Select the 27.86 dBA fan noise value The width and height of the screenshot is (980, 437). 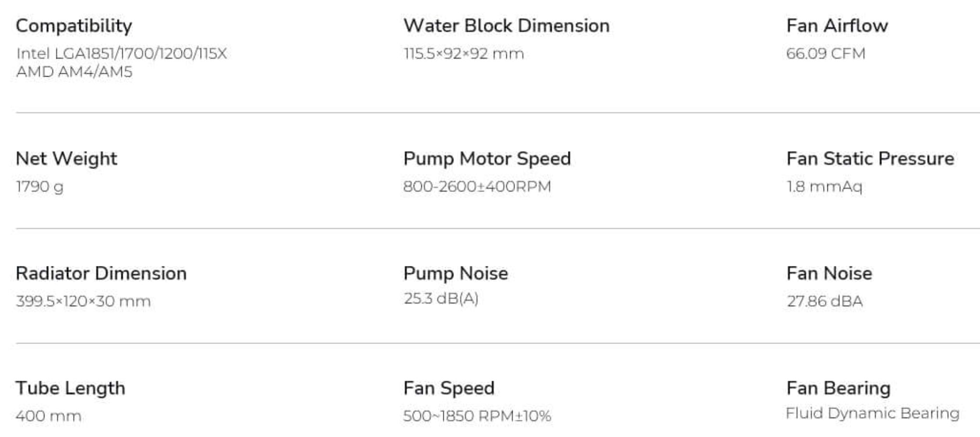825,301
